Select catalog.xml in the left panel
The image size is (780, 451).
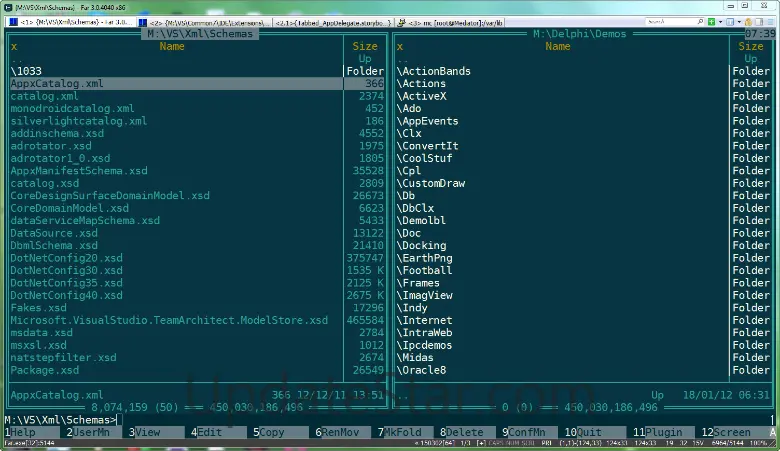(44, 96)
